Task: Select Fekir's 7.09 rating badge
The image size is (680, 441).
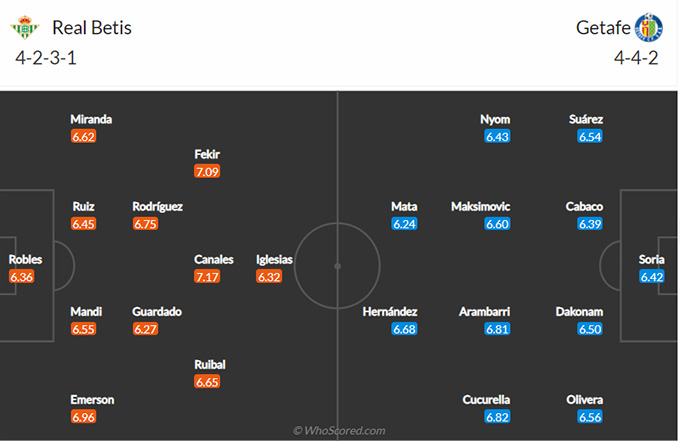Action: (x=207, y=171)
